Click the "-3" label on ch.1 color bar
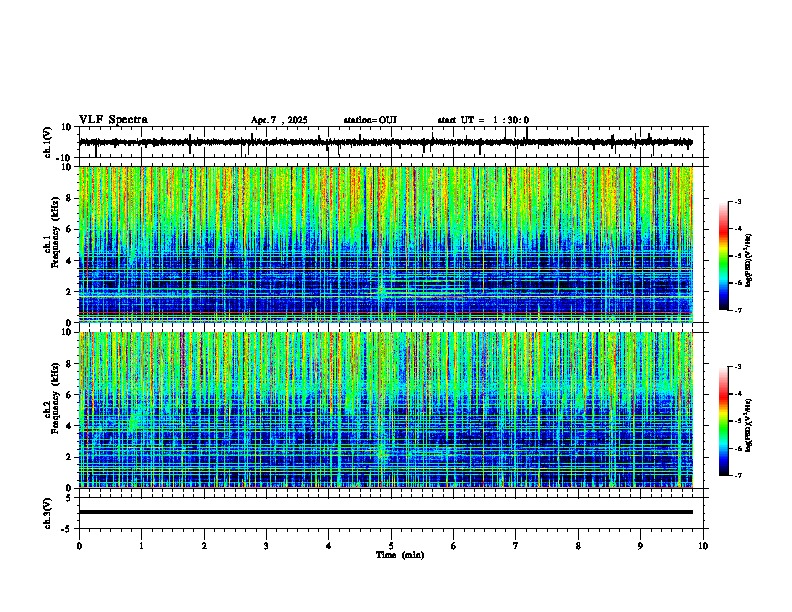This screenshot has width=792, height=612. [737, 202]
